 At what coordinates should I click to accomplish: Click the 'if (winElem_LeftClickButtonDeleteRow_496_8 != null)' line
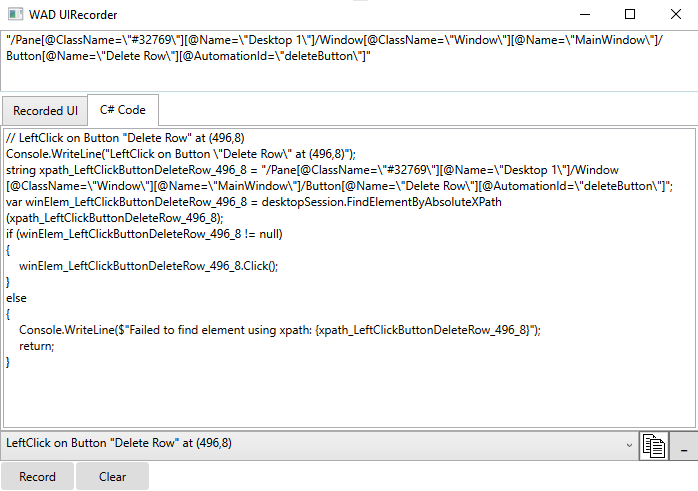(144, 234)
